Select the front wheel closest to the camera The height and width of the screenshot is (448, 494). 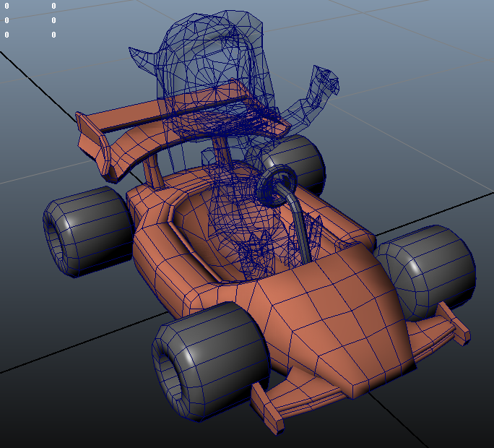pyautogui.click(x=209, y=363)
